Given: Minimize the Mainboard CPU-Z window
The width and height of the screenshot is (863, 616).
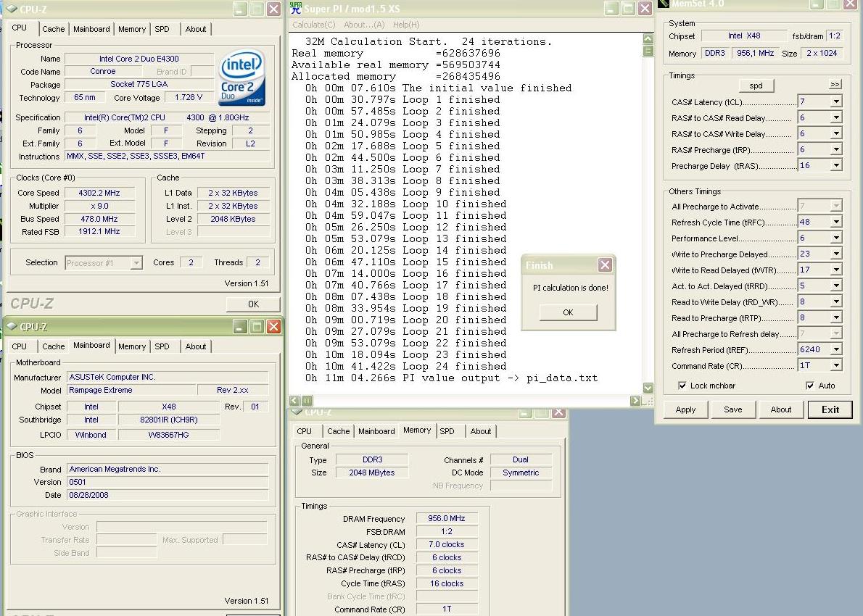Looking at the screenshot, I should 240,327.
